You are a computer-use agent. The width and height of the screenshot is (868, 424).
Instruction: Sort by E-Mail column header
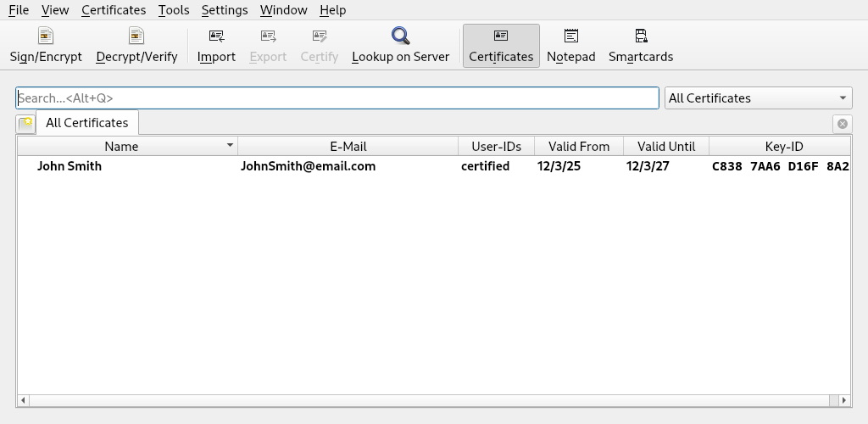pyautogui.click(x=348, y=147)
